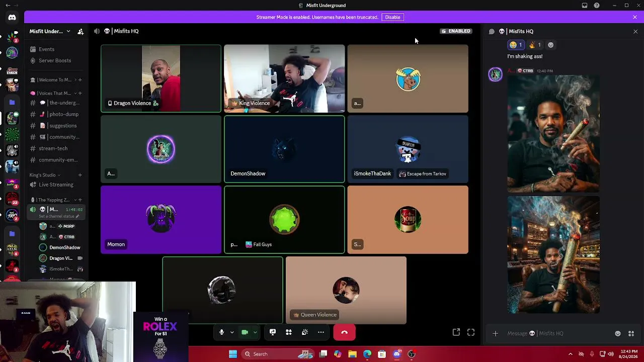644x362 pixels.
Task: Open the Activities launcher icon
Action: pos(289,332)
